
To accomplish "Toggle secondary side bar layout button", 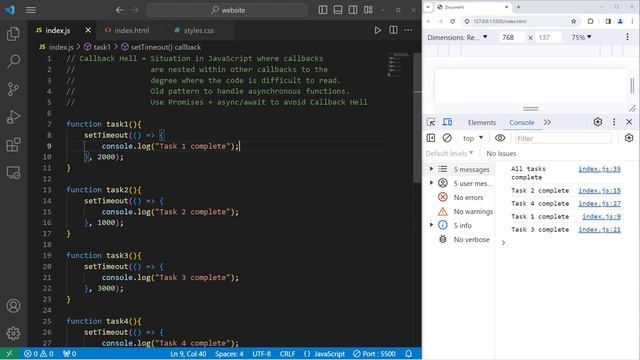I will click(353, 10).
